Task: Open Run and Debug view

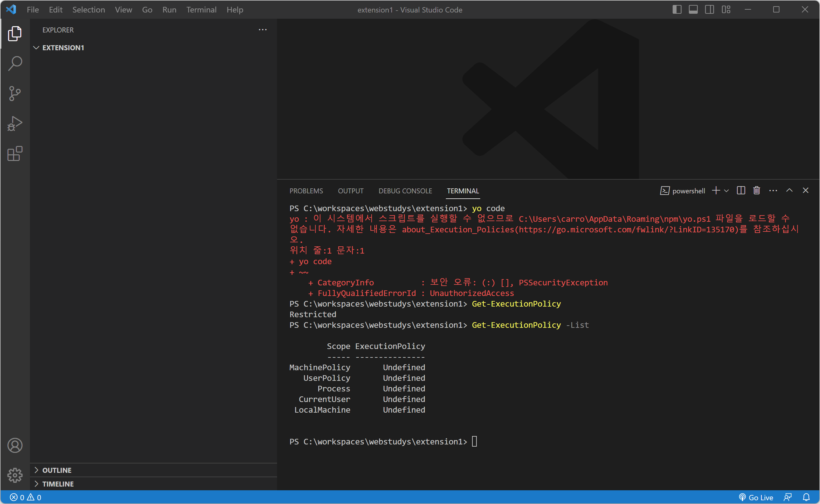Action: click(15, 123)
